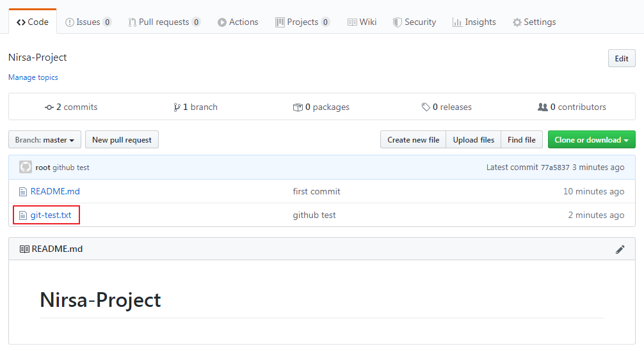This screenshot has height=351, width=644.
Task: Click the Projects count badge
Action: 325,22
